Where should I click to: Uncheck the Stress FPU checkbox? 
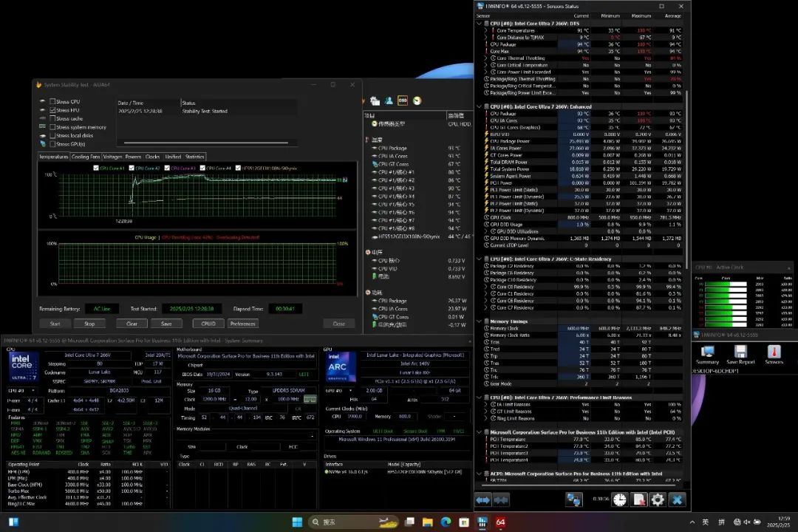(x=52, y=110)
